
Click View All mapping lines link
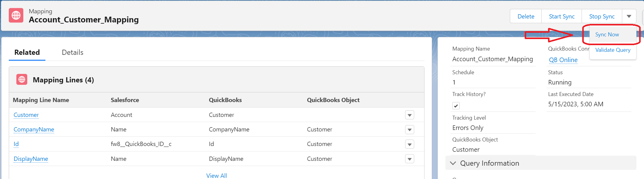(x=216, y=176)
